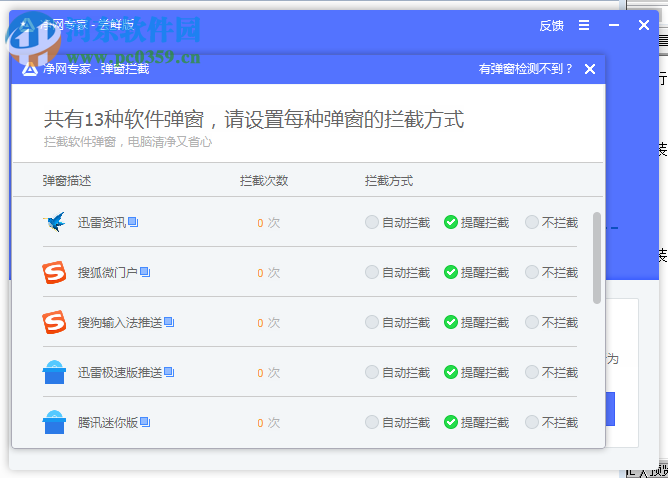Click the 0 次 count for 腾讯迷你版
This screenshot has height=478, width=668.
click(x=268, y=423)
